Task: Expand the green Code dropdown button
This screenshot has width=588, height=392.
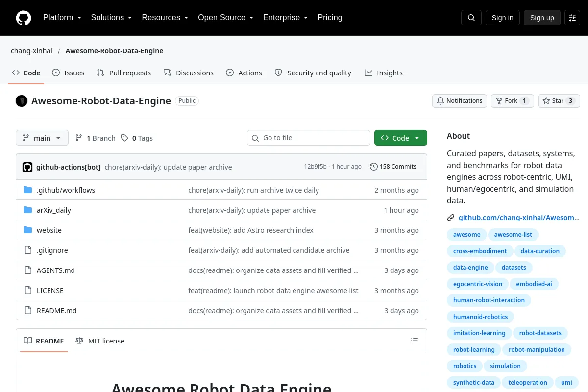Action: pyautogui.click(x=401, y=138)
